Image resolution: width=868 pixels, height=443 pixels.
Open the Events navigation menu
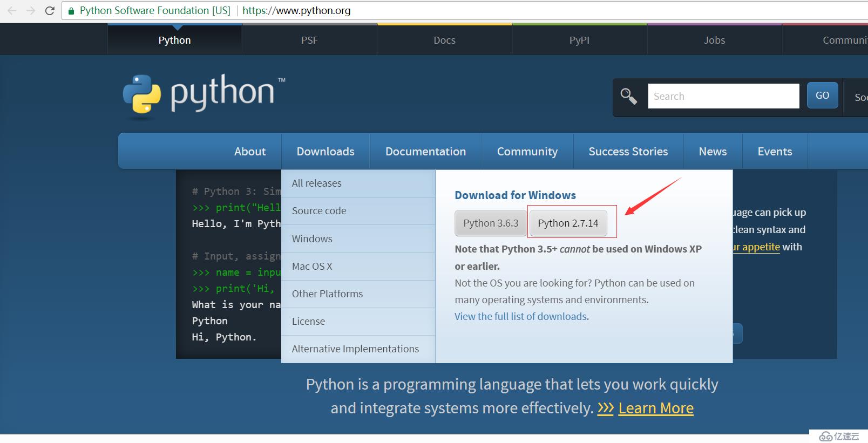pos(775,152)
